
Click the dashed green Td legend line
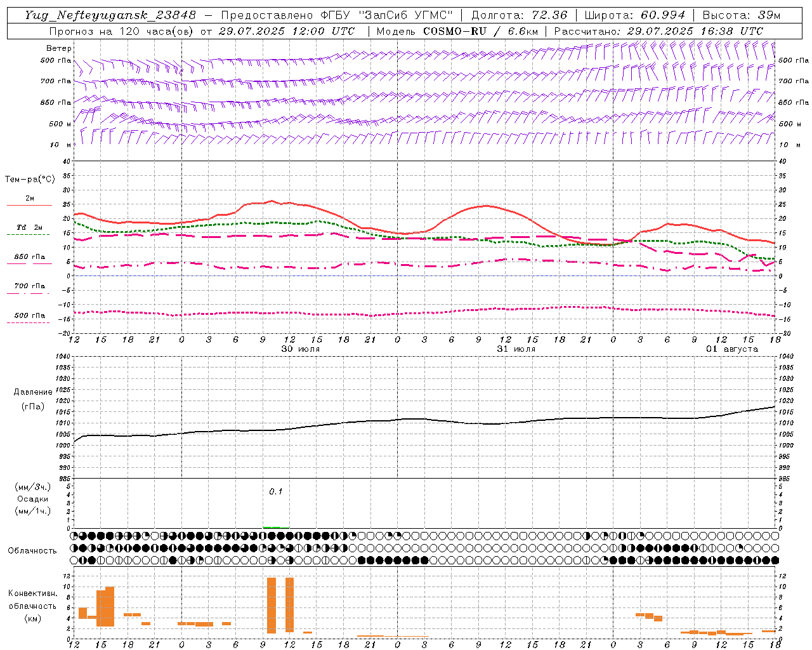coord(28,234)
